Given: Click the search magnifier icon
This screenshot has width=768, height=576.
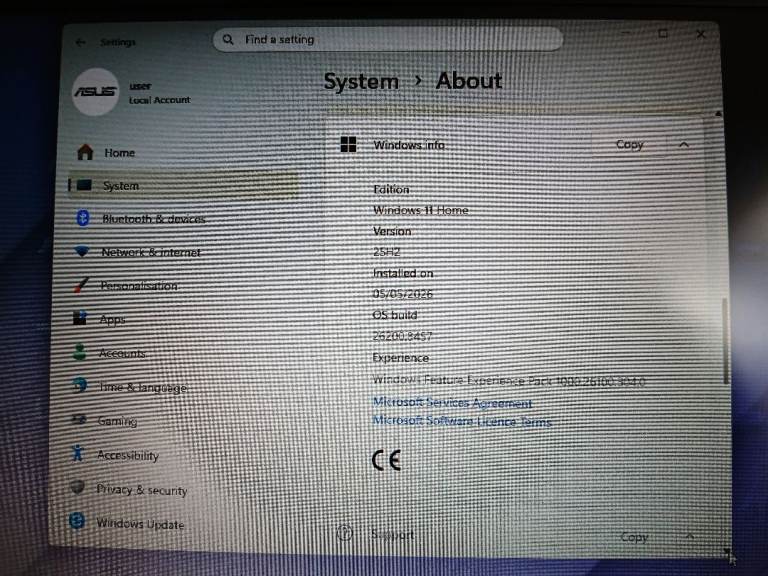Looking at the screenshot, I should pos(228,39).
